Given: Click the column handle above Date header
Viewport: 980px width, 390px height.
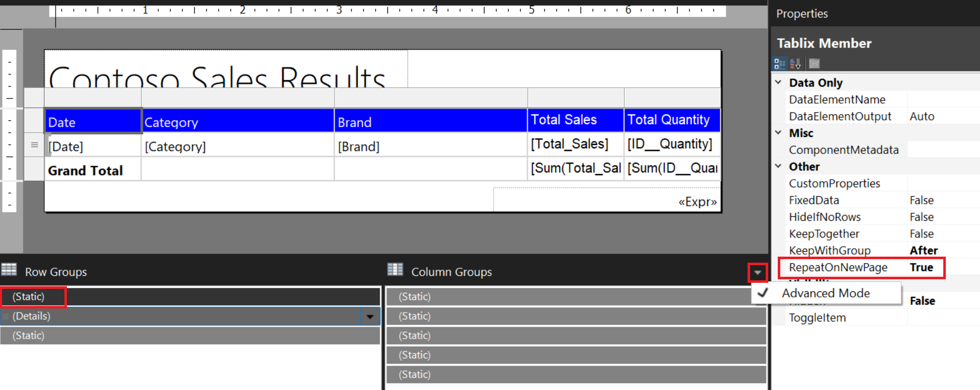Looking at the screenshot, I should pos(93,98).
